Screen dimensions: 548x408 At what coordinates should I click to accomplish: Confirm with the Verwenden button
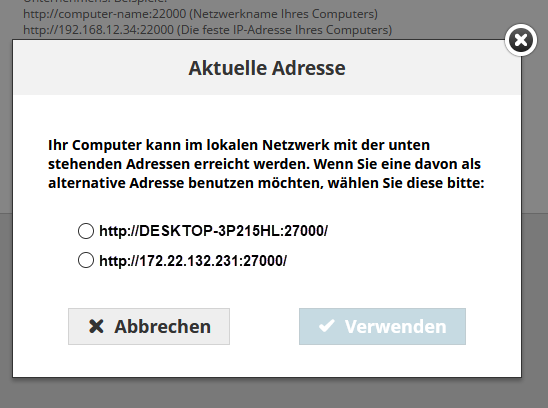pos(382,327)
